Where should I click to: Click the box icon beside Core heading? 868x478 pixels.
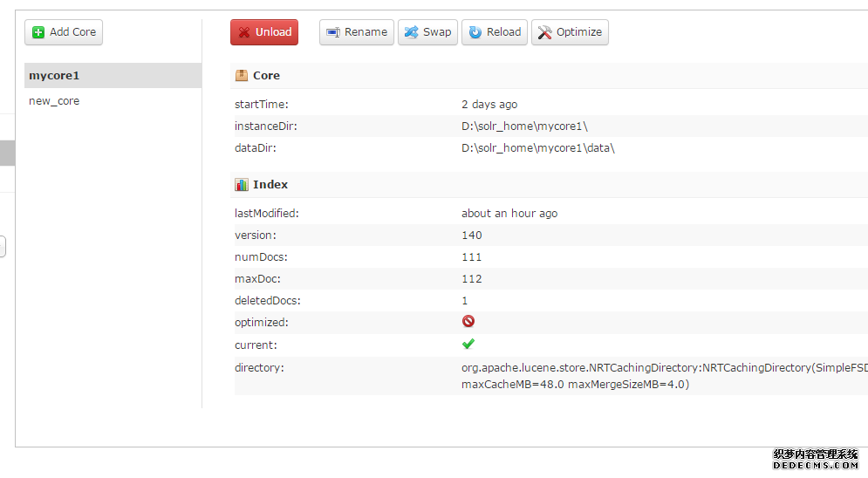[x=242, y=76]
